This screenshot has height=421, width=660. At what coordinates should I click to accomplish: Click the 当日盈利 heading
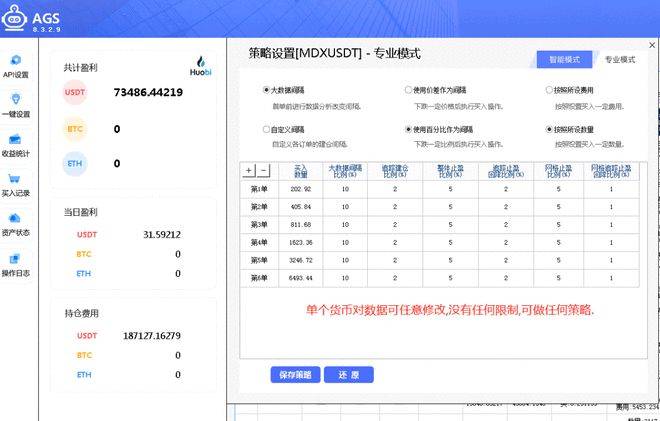[x=81, y=212]
